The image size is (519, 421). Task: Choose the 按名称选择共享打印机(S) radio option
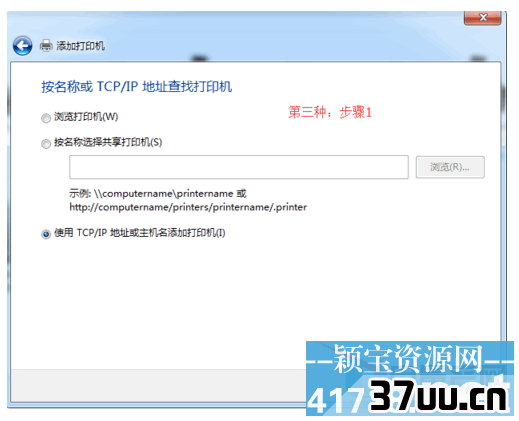46,144
